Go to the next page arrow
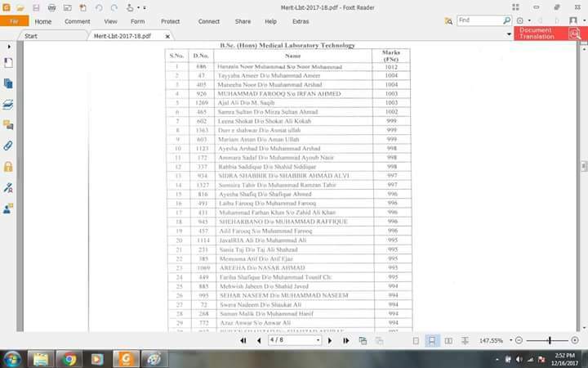588x368 pixels. pyautogui.click(x=328, y=340)
